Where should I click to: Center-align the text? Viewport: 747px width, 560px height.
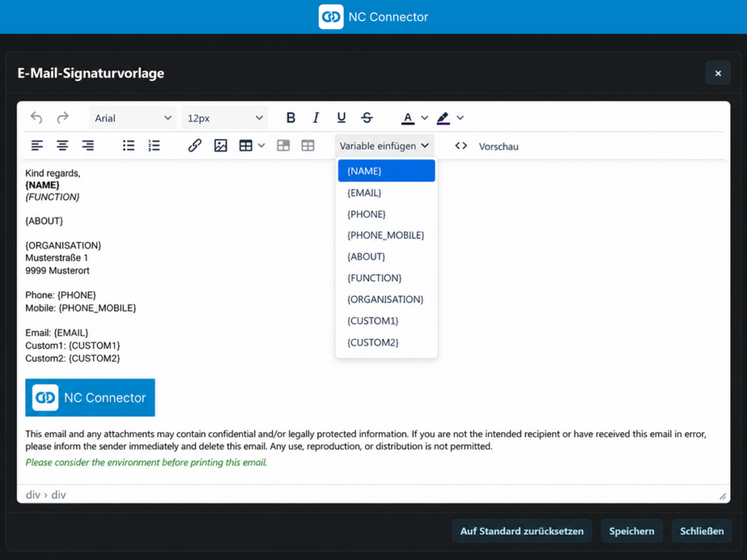(x=63, y=146)
